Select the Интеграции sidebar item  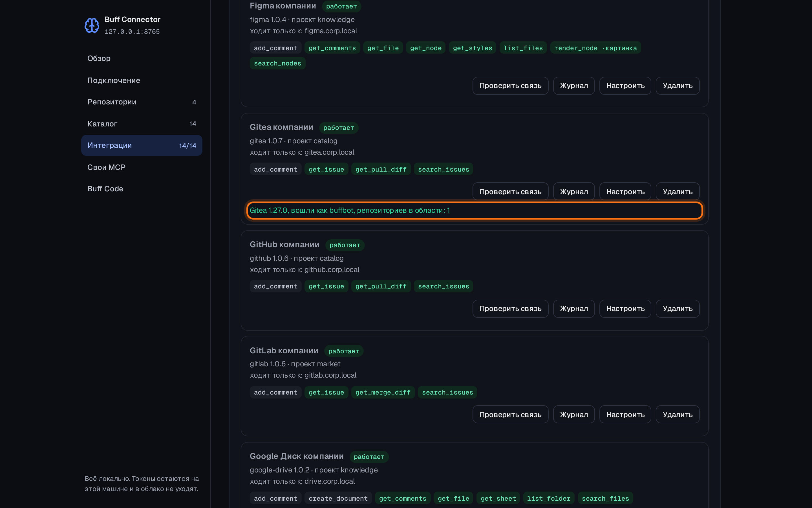coord(142,145)
